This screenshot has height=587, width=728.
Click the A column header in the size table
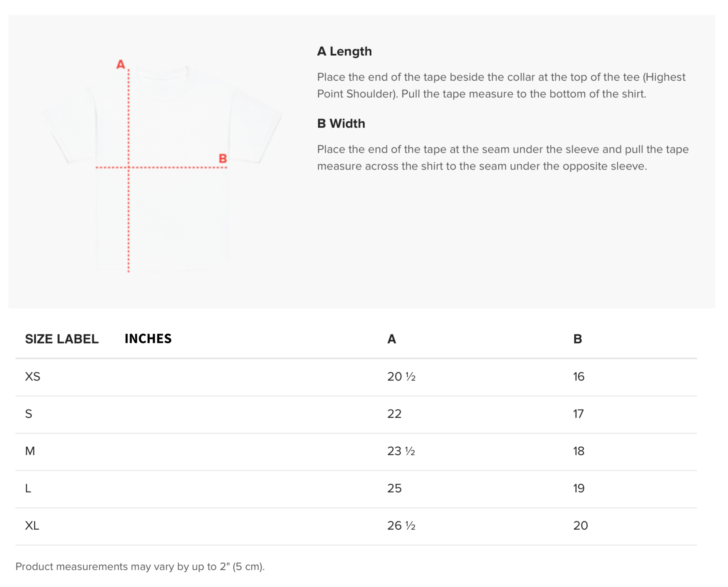point(392,339)
